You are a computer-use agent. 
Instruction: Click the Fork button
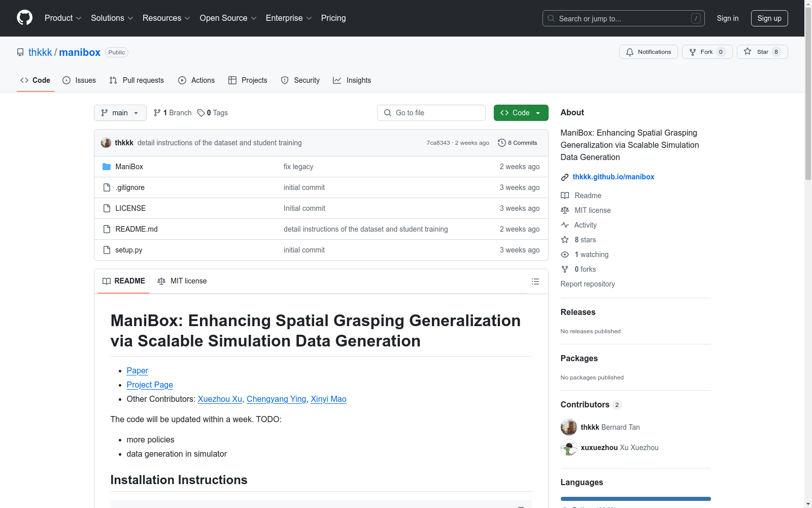[707, 52]
